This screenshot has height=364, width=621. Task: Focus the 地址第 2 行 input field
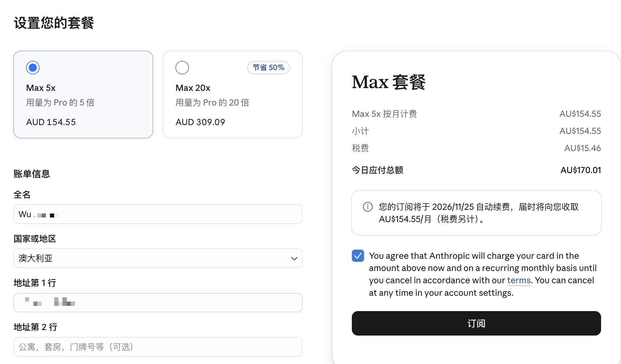158,347
